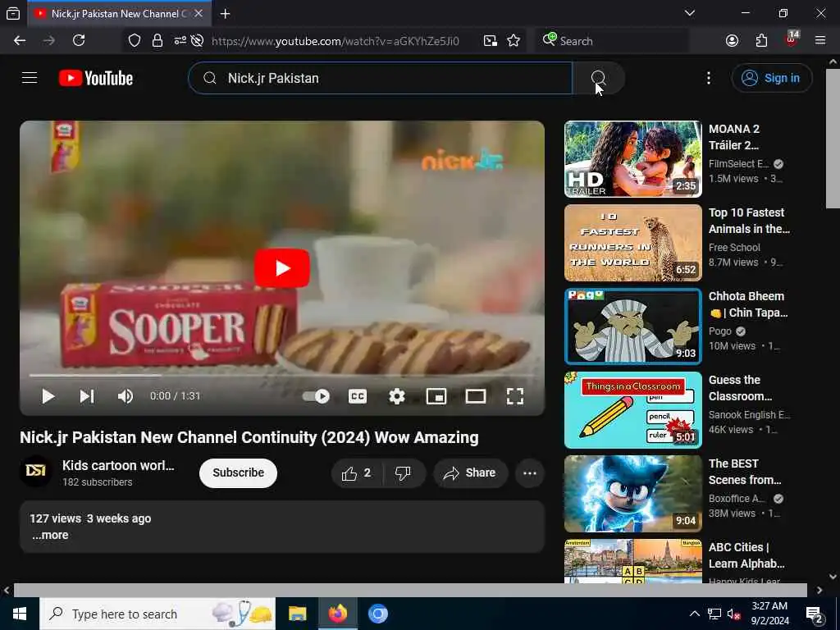
Task: Click the taskbar Type here to search box
Action: pos(157,614)
